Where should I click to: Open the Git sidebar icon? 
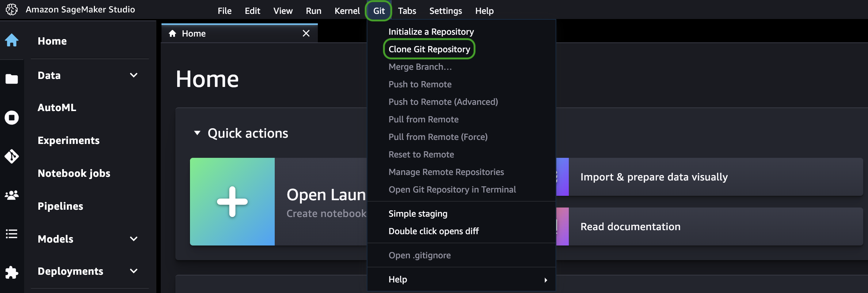12,156
